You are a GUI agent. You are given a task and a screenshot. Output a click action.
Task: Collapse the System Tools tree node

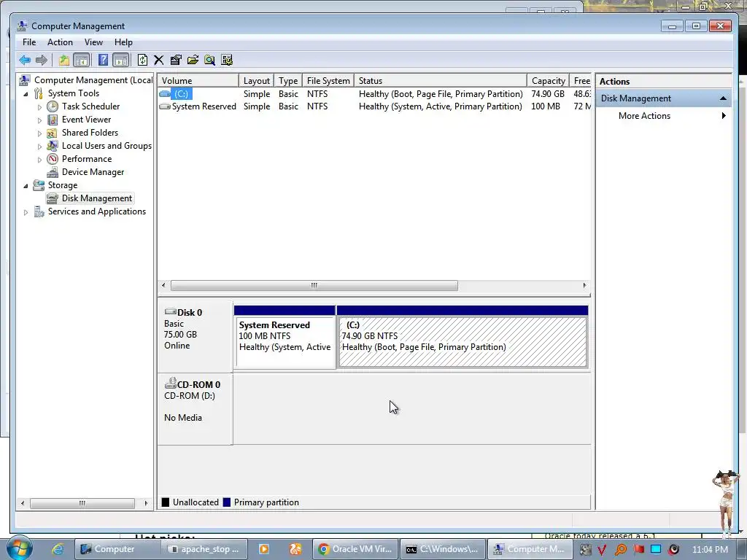[x=26, y=94]
